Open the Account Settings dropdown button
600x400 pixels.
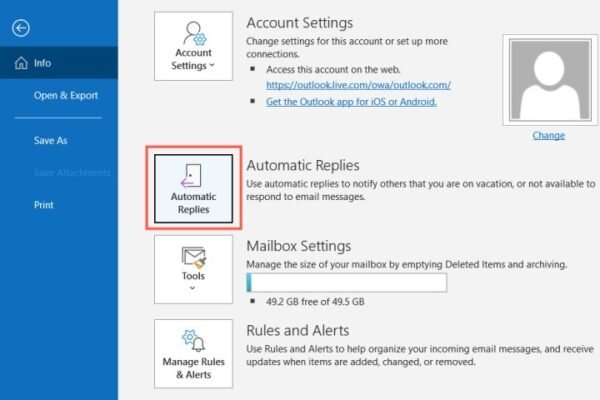(193, 46)
